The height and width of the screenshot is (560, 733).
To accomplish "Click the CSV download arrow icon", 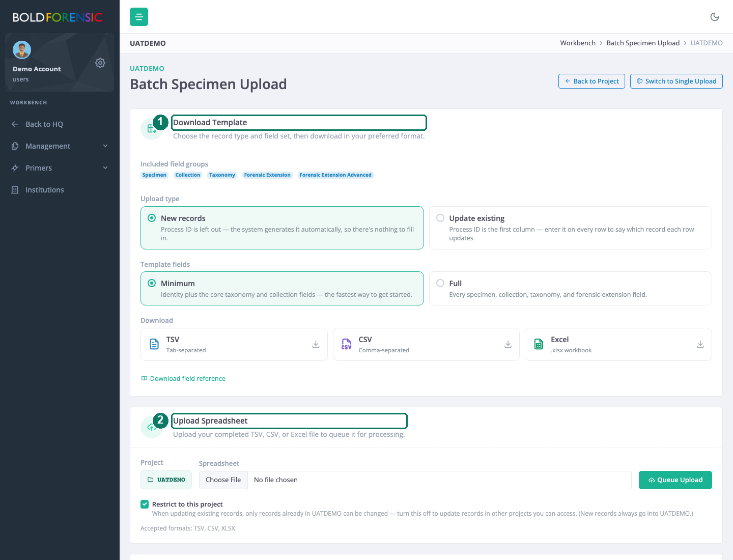I will [x=508, y=344].
